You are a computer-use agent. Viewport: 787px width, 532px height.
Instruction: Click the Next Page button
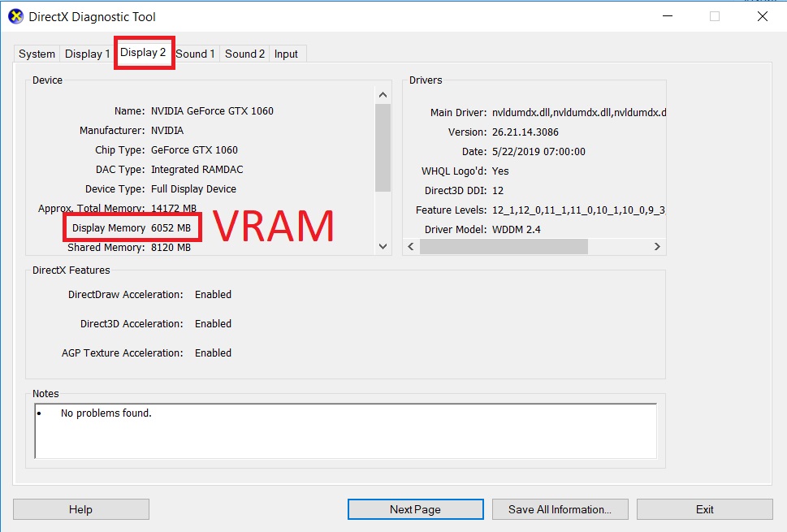click(x=416, y=509)
